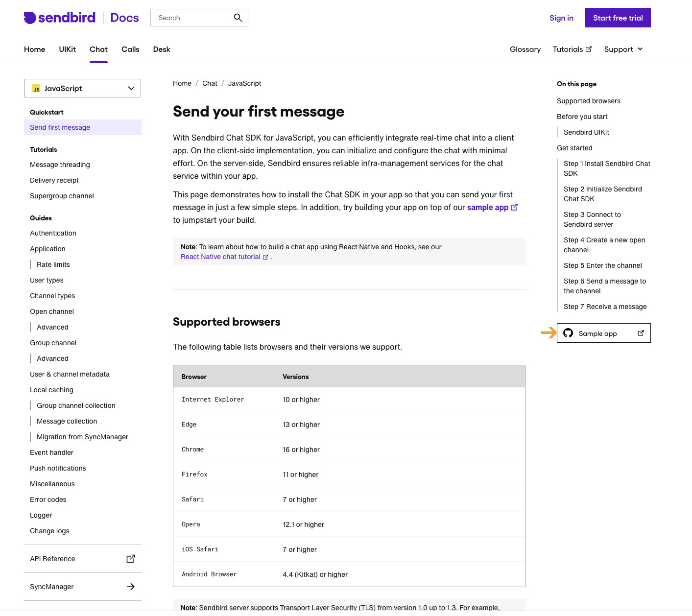The image size is (692, 616).
Task: Open the Glossary page
Action: 525,49
